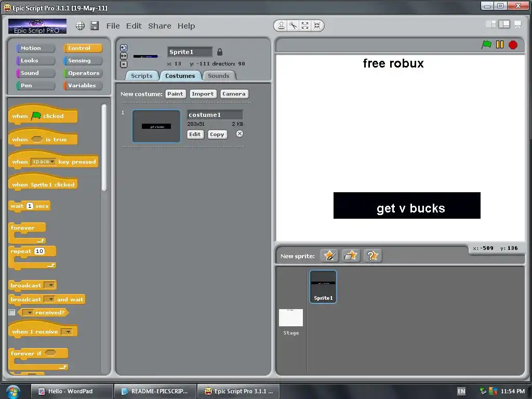The image size is (532, 399).
Task: Select the Looks block category
Action: tap(35, 61)
